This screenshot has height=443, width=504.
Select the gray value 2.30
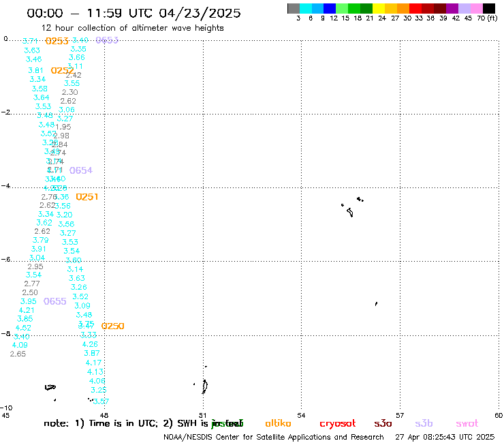point(69,92)
